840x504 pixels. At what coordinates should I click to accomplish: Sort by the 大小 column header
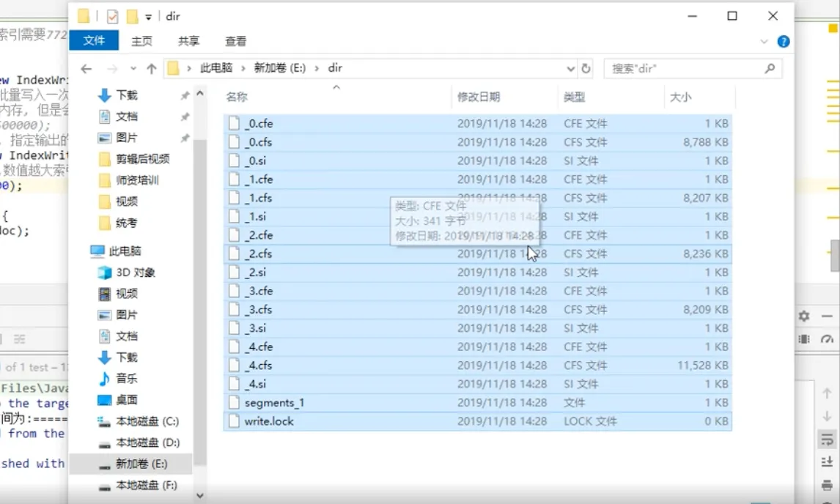(x=680, y=97)
